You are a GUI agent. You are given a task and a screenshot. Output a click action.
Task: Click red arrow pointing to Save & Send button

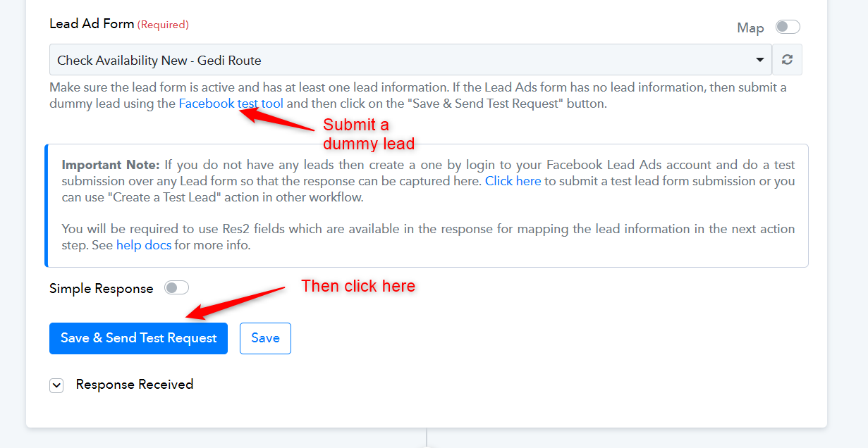[236, 302]
